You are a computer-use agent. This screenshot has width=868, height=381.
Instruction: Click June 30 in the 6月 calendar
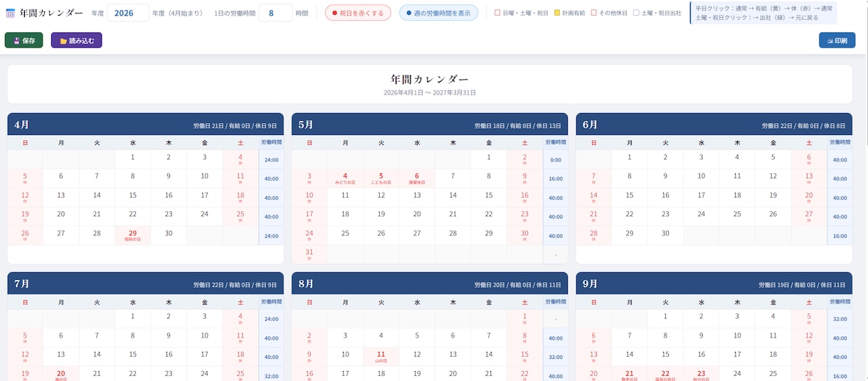(x=665, y=235)
